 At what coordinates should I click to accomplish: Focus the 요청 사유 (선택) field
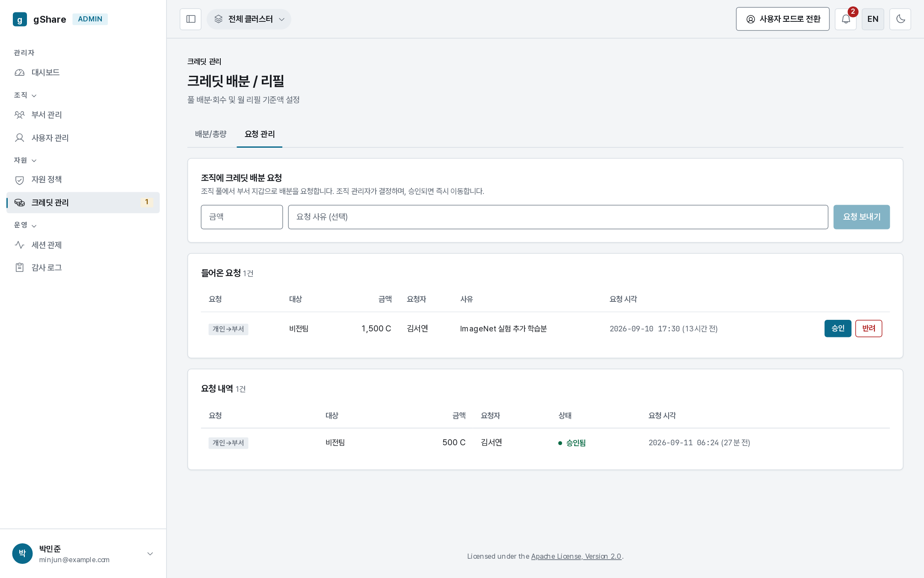[558, 217]
